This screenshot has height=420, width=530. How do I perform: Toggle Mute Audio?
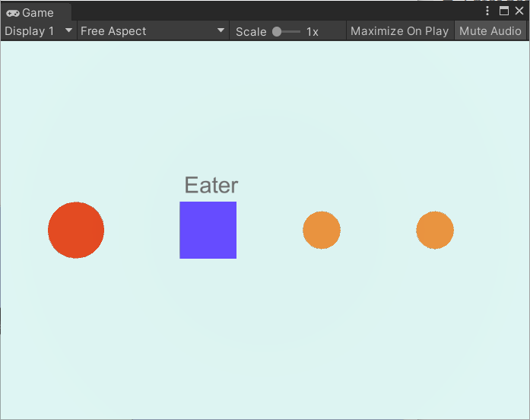click(x=490, y=31)
